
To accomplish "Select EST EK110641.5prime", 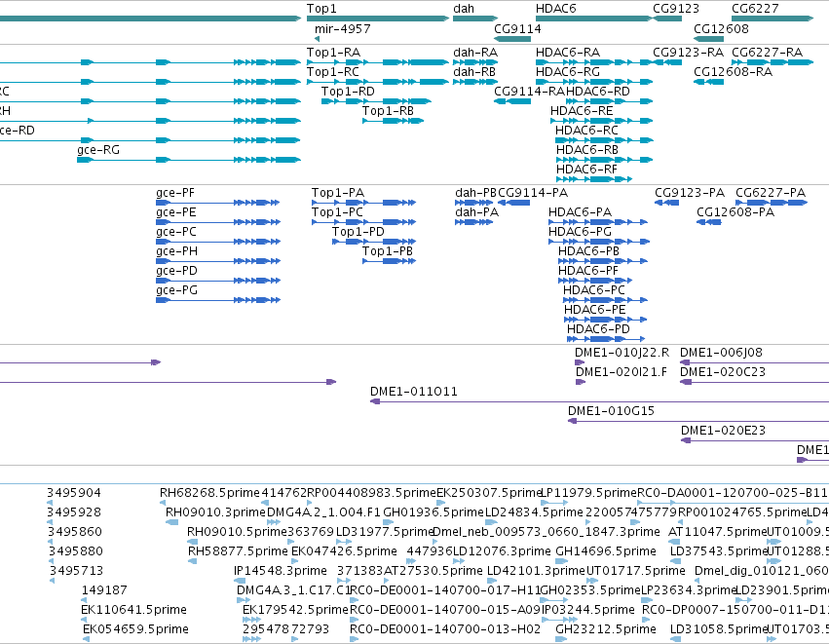I will [86, 620].
